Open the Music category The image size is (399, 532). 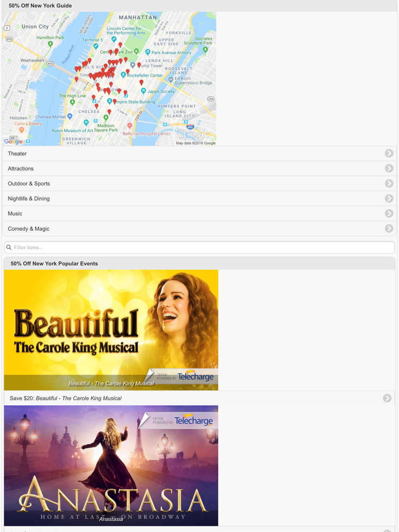[x=199, y=214]
